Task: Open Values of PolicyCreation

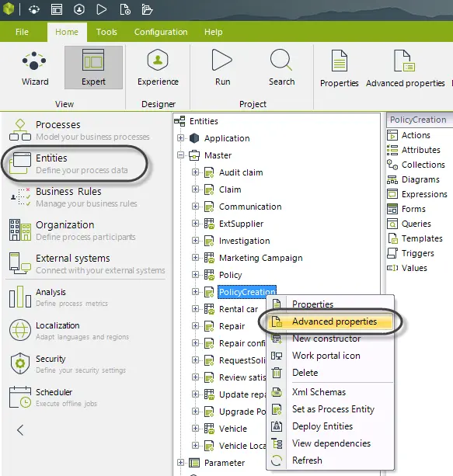Action: pos(407,268)
